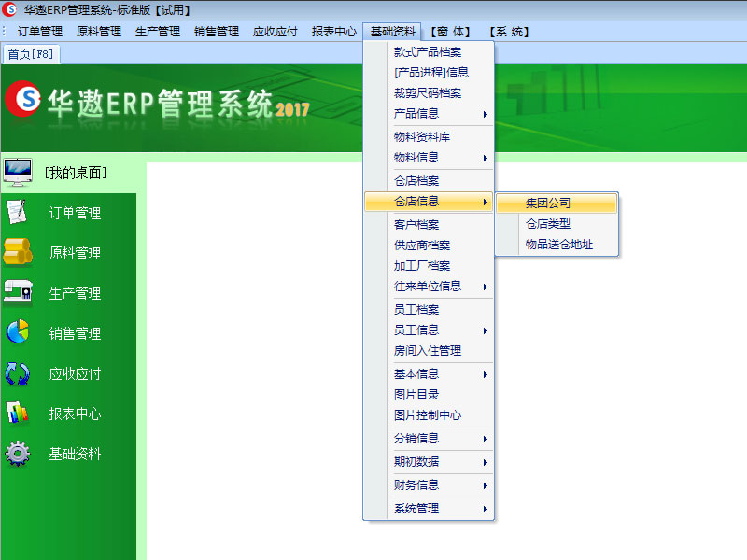Viewport: 747px width, 560px height.
Task: Open the 【系 统】 menu
Action: (509, 32)
